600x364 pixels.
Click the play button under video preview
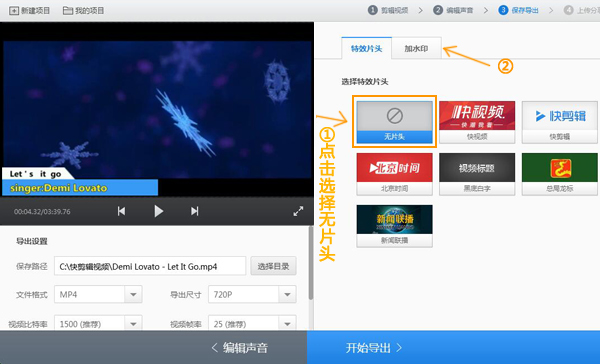158,211
